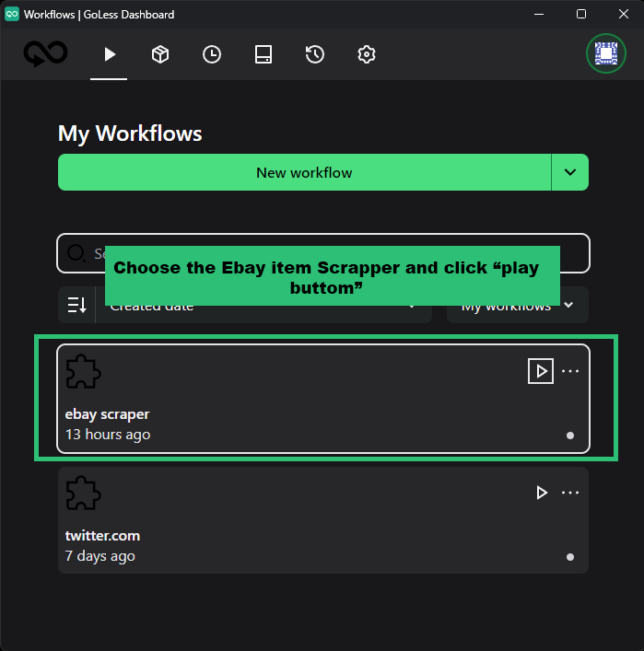The width and height of the screenshot is (644, 651).
Task: Click the GoLess infinity logo
Action: 46,53
